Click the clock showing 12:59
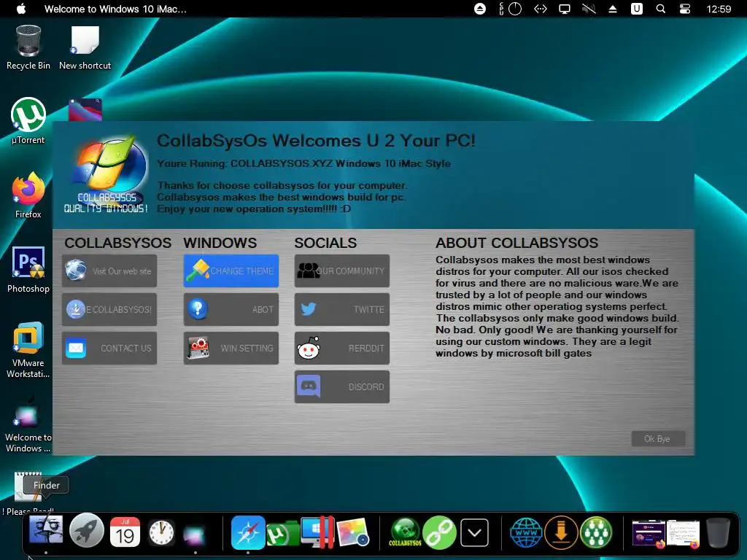 (x=719, y=9)
